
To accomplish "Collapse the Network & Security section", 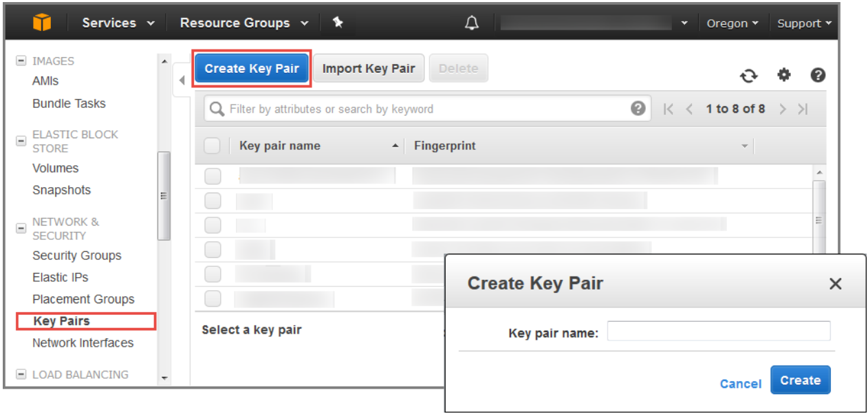I will pyautogui.click(x=21, y=228).
